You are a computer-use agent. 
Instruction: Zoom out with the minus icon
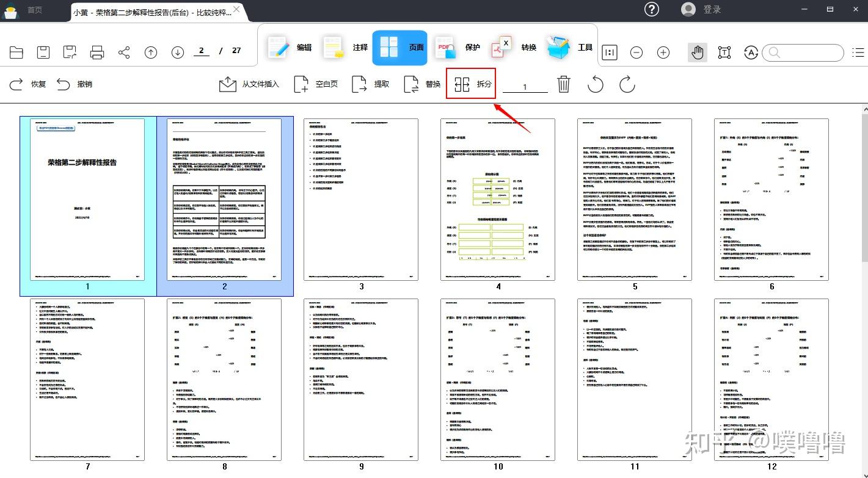point(636,53)
